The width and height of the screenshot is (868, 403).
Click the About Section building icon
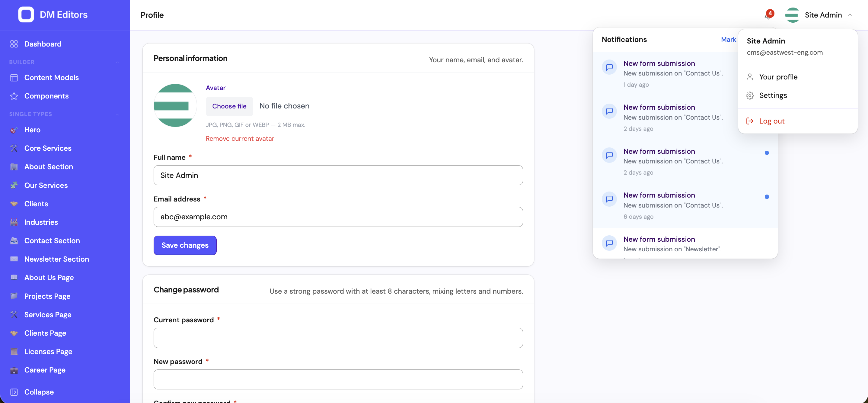(x=14, y=167)
